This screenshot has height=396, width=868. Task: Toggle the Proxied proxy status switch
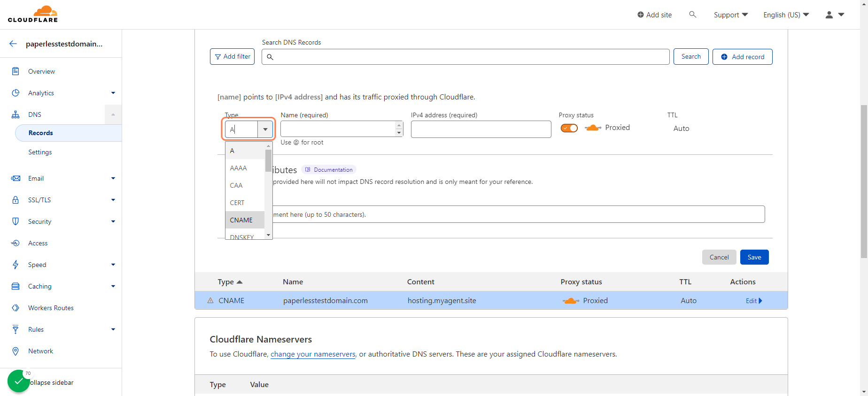[x=569, y=128]
